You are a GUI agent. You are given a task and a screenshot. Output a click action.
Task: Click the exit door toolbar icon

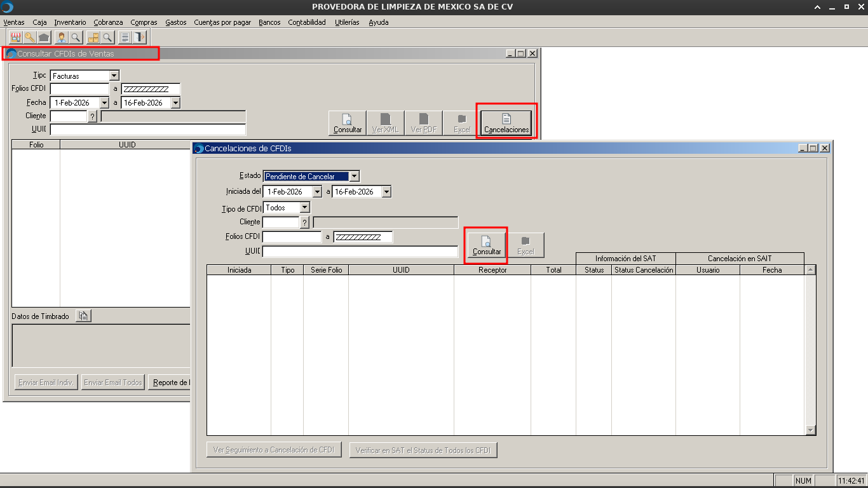point(140,37)
